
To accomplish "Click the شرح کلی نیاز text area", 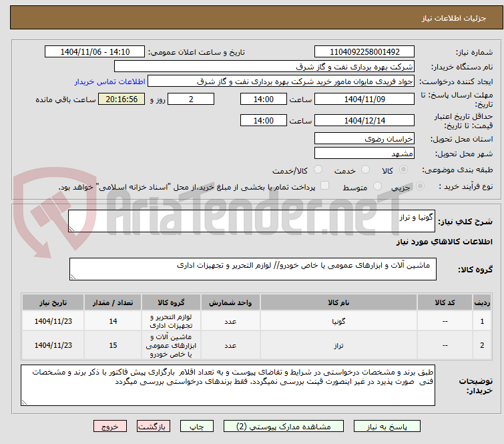I will pos(252,221).
